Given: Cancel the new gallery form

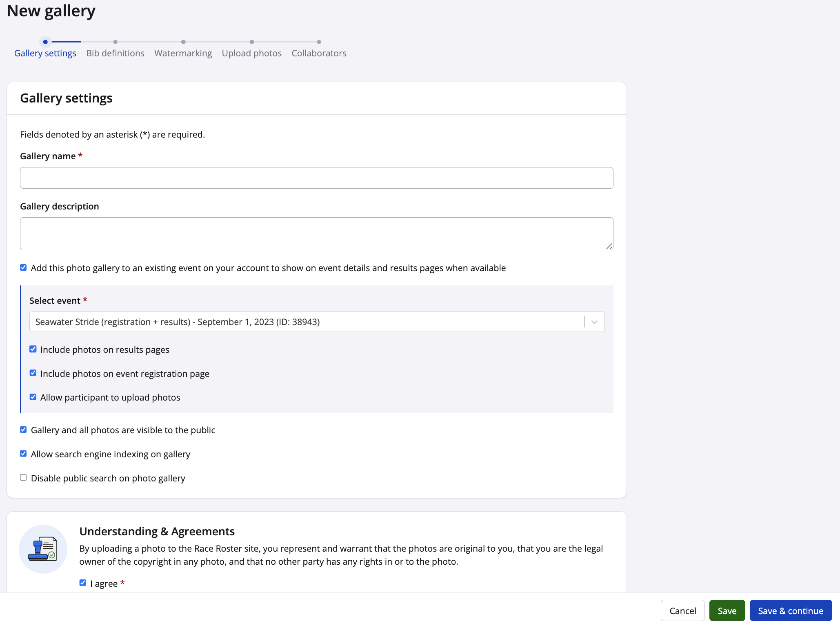Looking at the screenshot, I should (682, 611).
